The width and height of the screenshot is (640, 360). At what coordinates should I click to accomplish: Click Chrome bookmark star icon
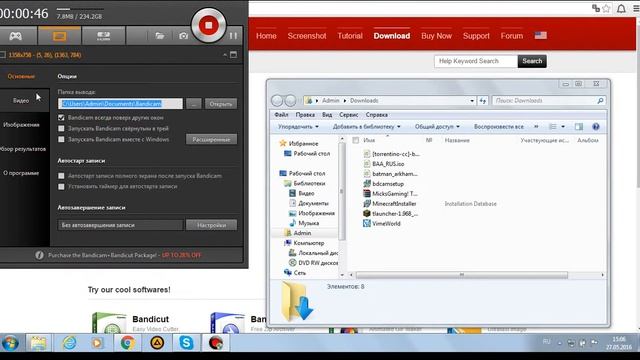click(x=607, y=8)
